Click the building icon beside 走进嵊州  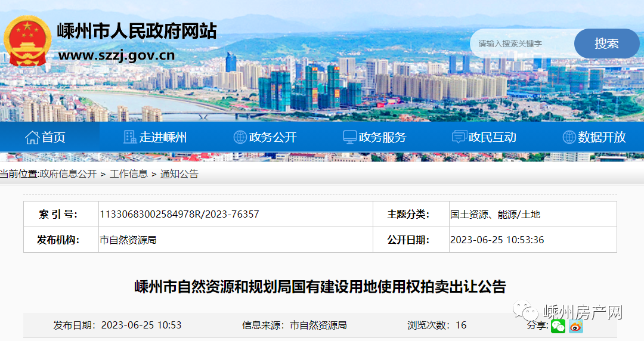coord(130,137)
